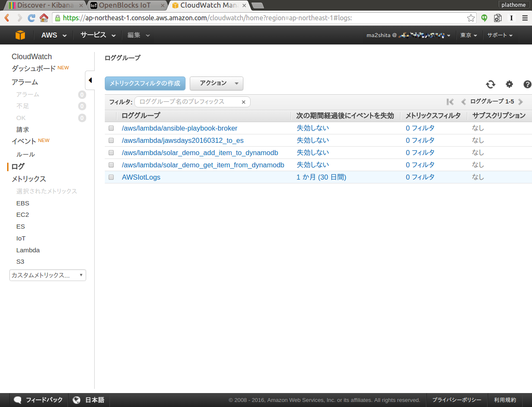Select ダッシュボード in the sidebar
Image resolution: width=532 pixels, height=407 pixels.
pos(34,68)
